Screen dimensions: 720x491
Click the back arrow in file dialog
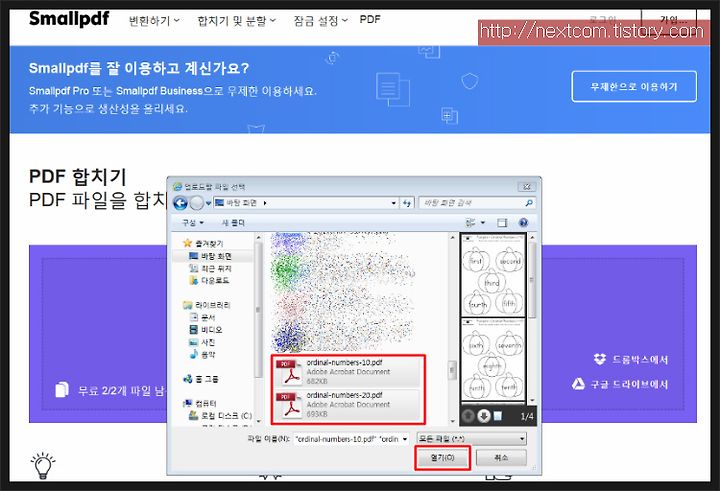click(180, 203)
